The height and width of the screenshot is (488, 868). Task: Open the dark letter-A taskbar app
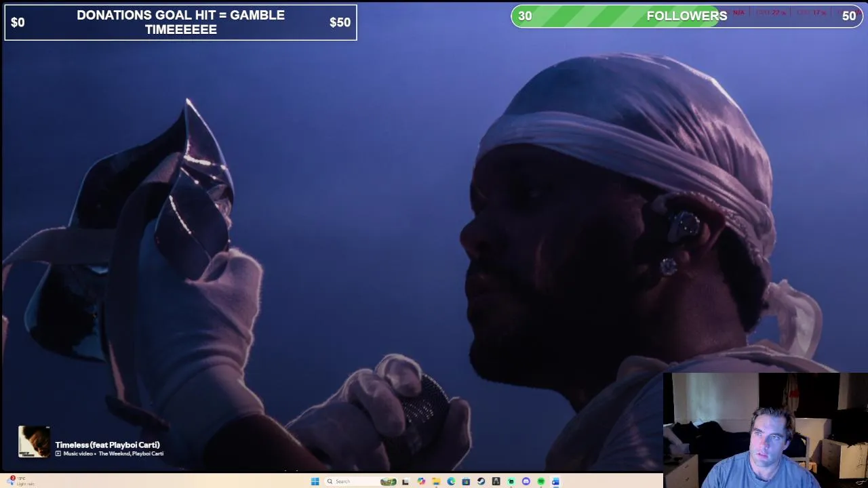pyautogui.click(x=496, y=481)
